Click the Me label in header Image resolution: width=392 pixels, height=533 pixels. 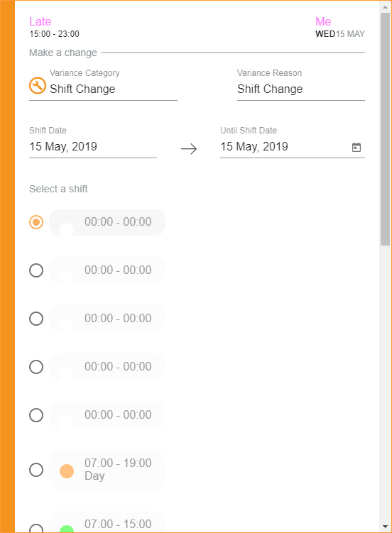pos(323,21)
